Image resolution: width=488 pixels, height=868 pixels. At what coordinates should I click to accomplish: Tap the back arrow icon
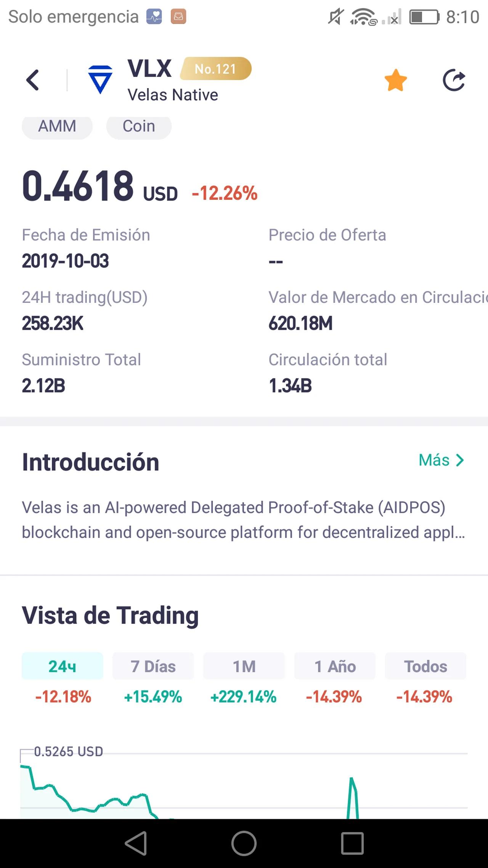[33, 80]
